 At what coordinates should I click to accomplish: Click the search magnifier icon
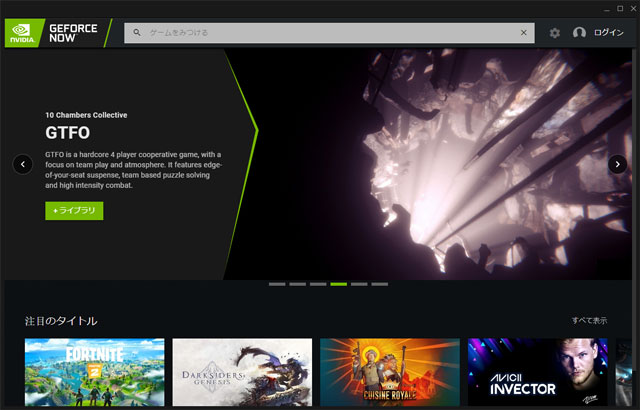click(137, 32)
